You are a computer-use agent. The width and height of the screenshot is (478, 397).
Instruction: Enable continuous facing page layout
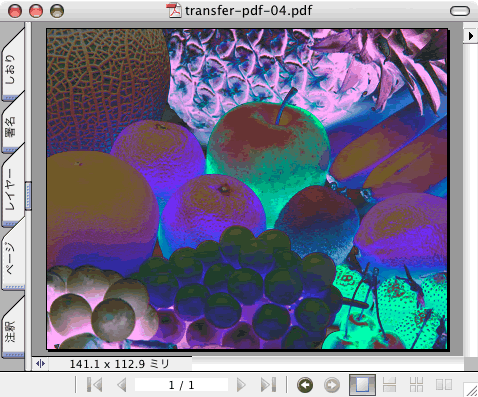416,385
